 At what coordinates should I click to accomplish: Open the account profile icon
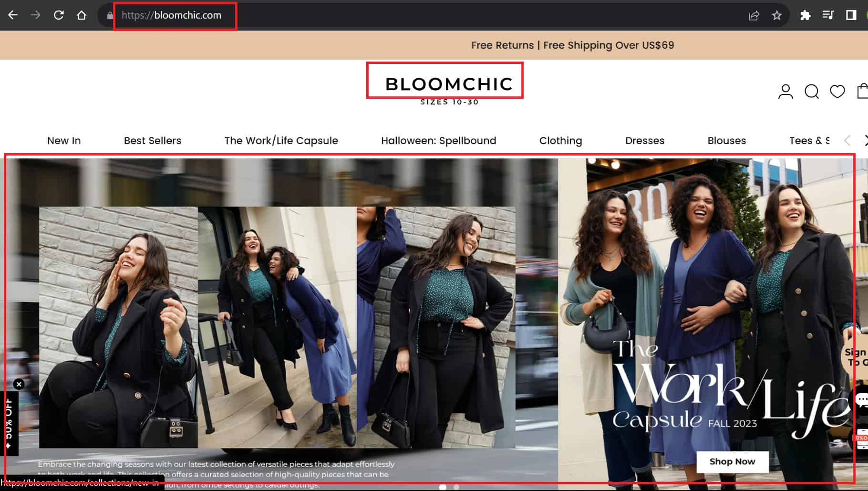tap(785, 91)
